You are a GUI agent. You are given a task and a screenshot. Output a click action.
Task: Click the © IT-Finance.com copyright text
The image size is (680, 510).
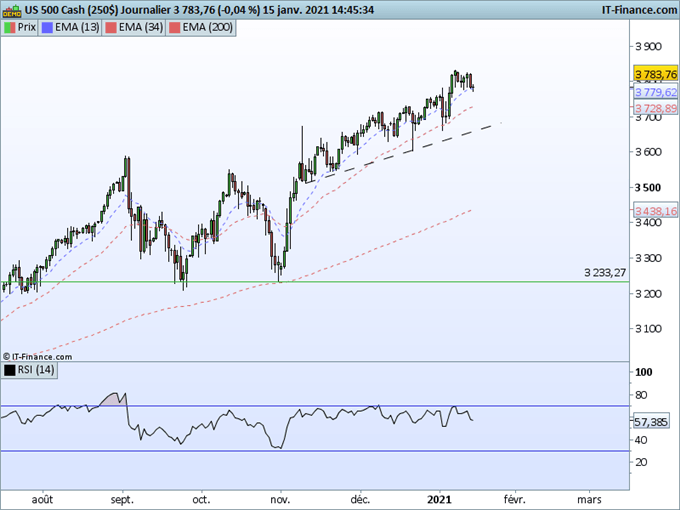coord(37,357)
